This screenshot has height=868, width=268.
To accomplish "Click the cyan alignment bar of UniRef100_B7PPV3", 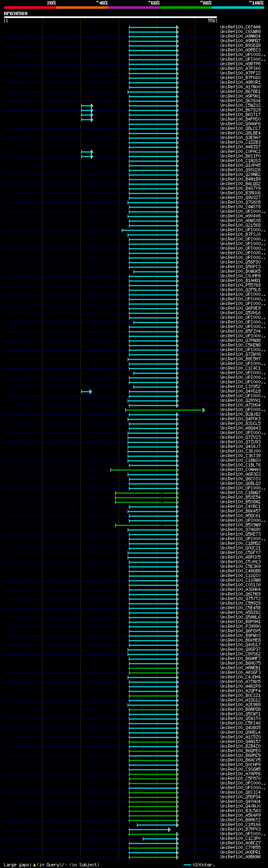I will (x=150, y=829).
